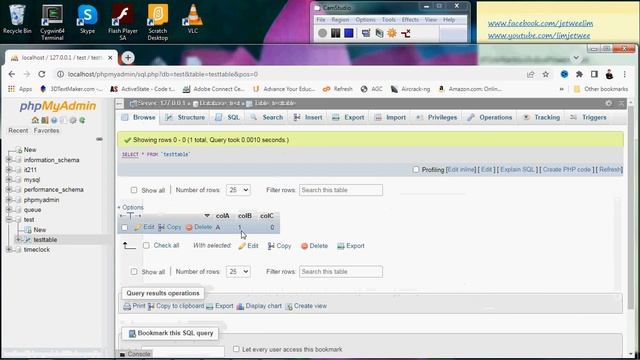Open the lower Number of rows dropdown
The image size is (640, 360).
coord(238,271)
